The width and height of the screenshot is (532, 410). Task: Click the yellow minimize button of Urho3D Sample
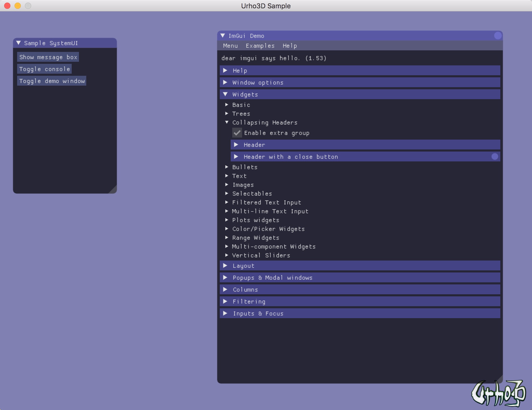18,6
